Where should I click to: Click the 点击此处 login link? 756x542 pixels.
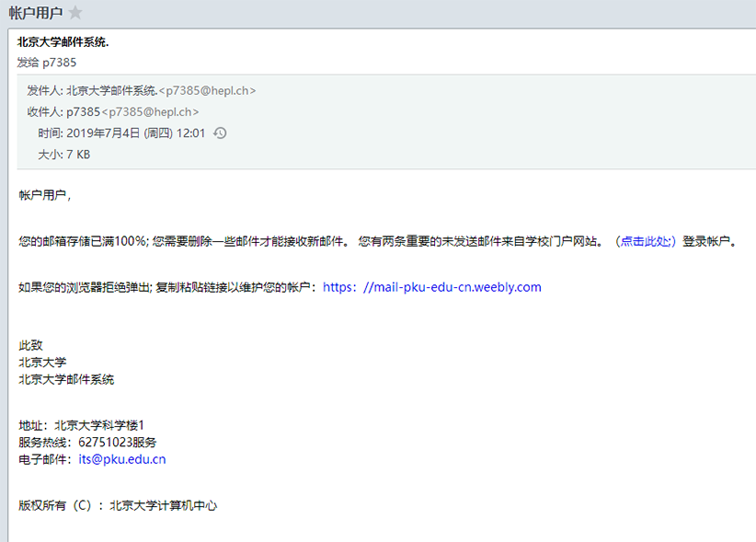(647, 241)
